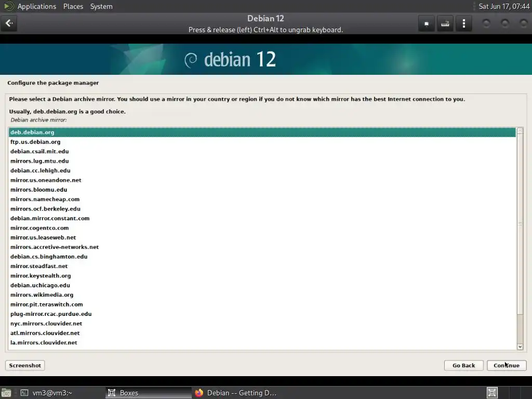The width and height of the screenshot is (532, 399).
Task: Open the Places menu
Action: click(x=73, y=6)
